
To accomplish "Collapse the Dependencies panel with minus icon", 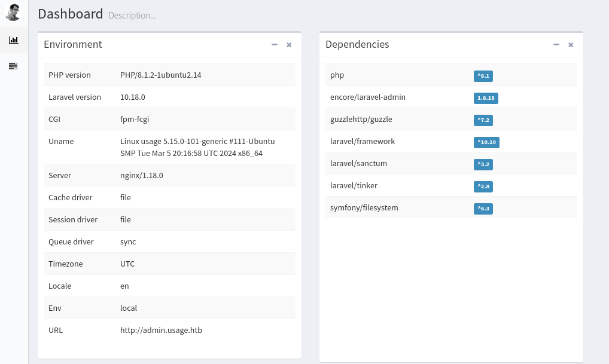I will tap(556, 45).
